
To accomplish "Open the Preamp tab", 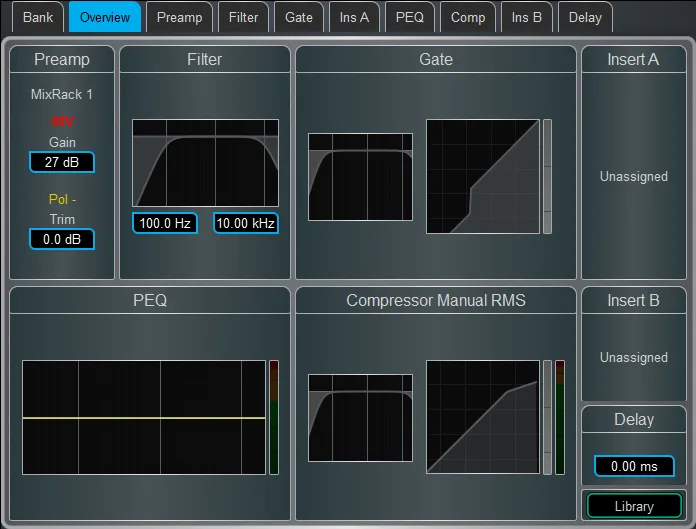I will coord(179,17).
